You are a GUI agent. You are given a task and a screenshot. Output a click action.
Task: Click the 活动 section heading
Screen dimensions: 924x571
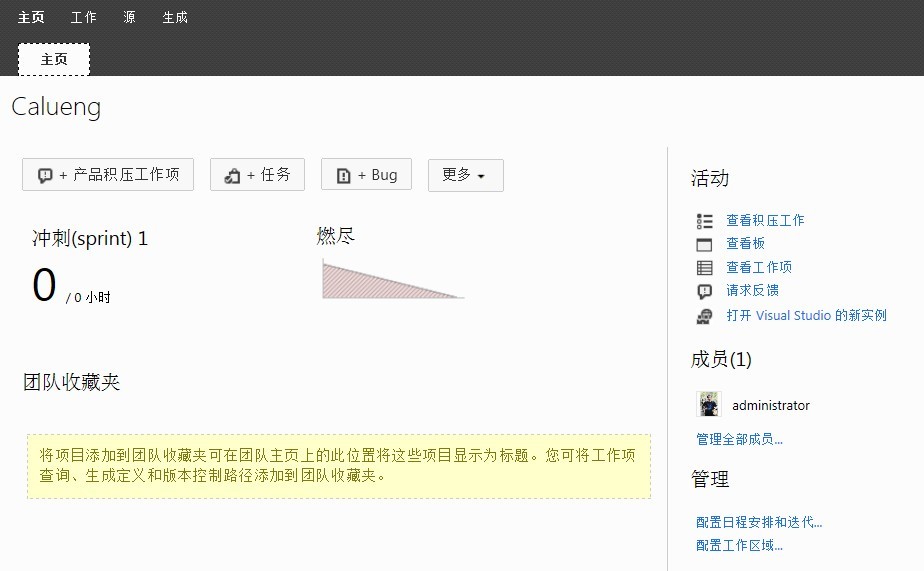[x=710, y=178]
